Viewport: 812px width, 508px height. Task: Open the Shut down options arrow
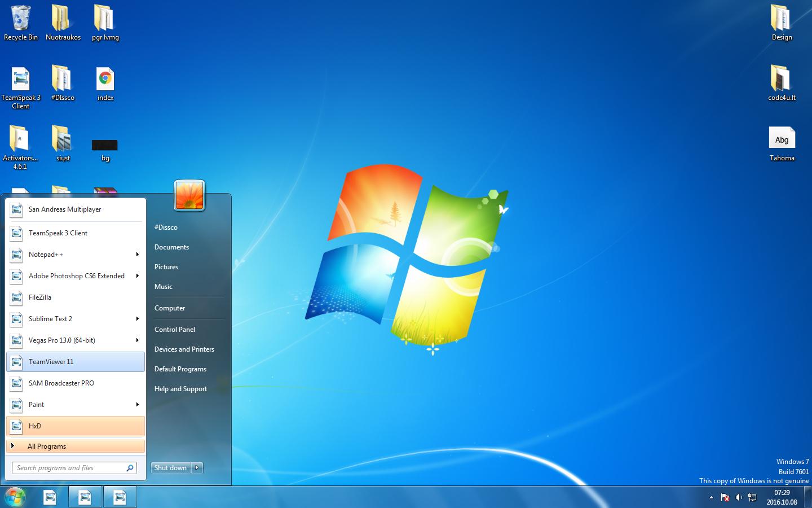click(x=197, y=468)
